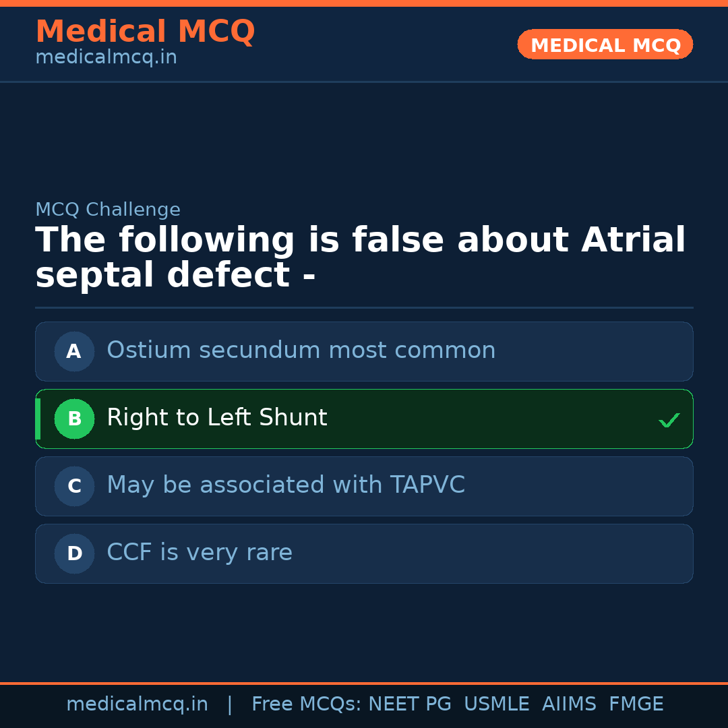Viewport: 728px width, 728px height.
Task: Select the green B option badge
Action: 74,419
